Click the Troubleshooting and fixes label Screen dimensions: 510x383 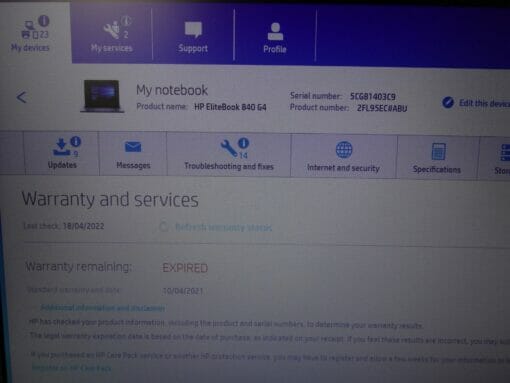point(229,166)
